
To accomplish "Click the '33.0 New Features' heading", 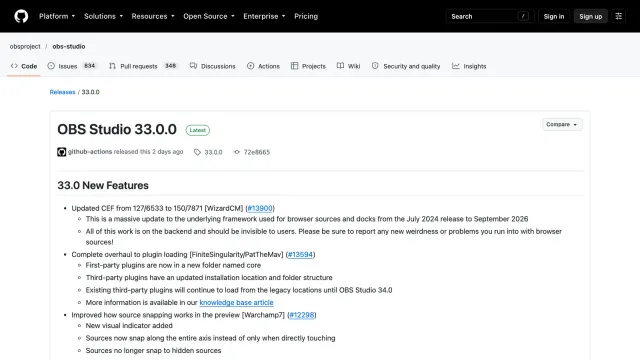I will click(x=103, y=185).
